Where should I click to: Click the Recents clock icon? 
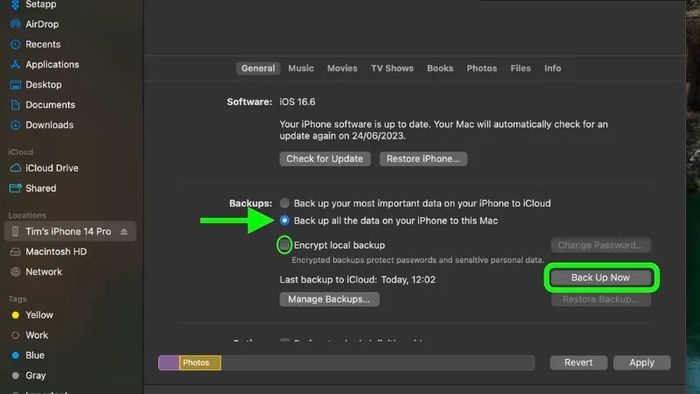[x=15, y=44]
